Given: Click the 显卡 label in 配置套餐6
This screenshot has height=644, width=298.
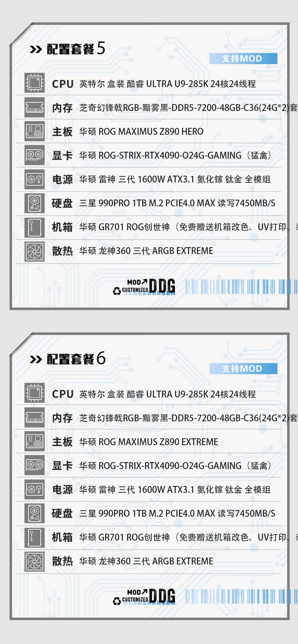Looking at the screenshot, I should 63,466.
